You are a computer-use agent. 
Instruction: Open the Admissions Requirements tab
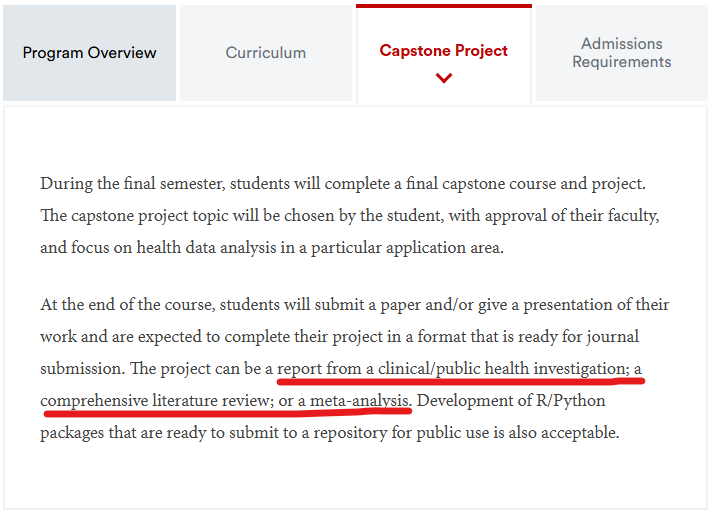[x=622, y=53]
